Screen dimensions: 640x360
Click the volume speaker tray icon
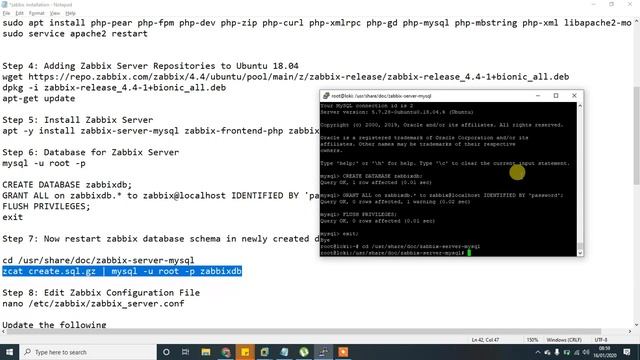pyautogui.click(x=586, y=352)
